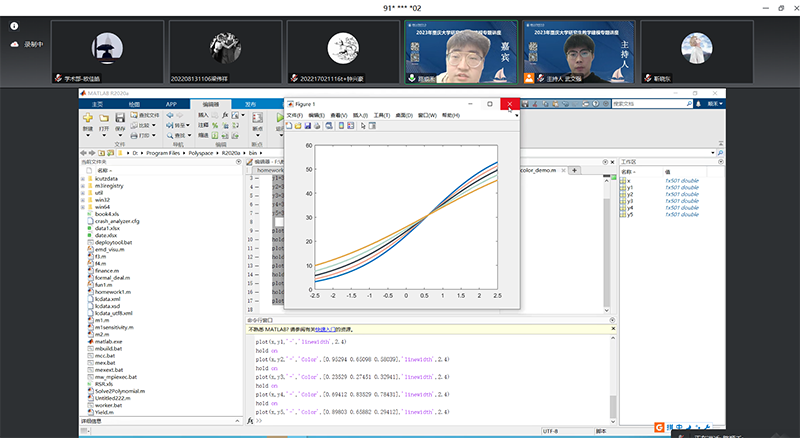Click the Compare icon in MATLAB ribbon
This screenshot has width=800, height=438.
(134, 125)
